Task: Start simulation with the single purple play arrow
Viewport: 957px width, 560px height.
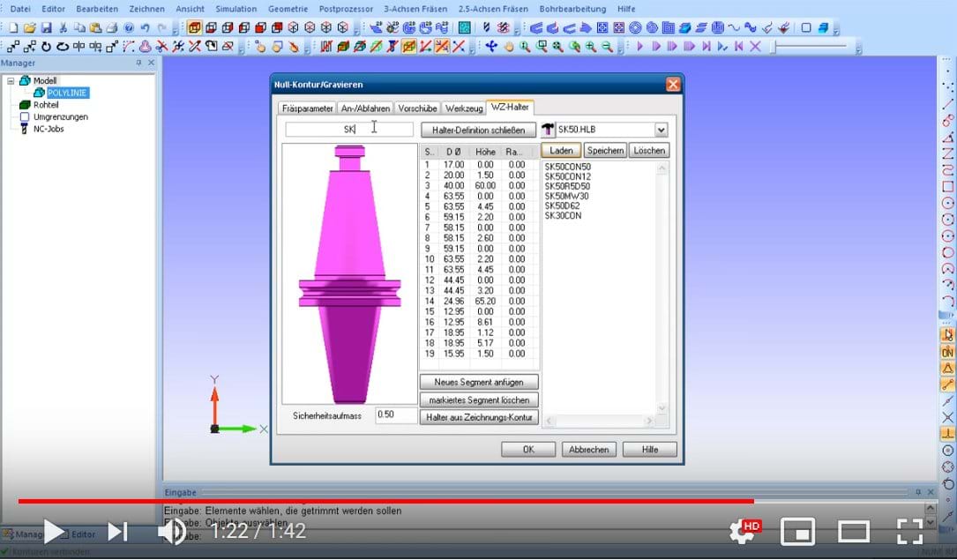Action: pyautogui.click(x=639, y=47)
